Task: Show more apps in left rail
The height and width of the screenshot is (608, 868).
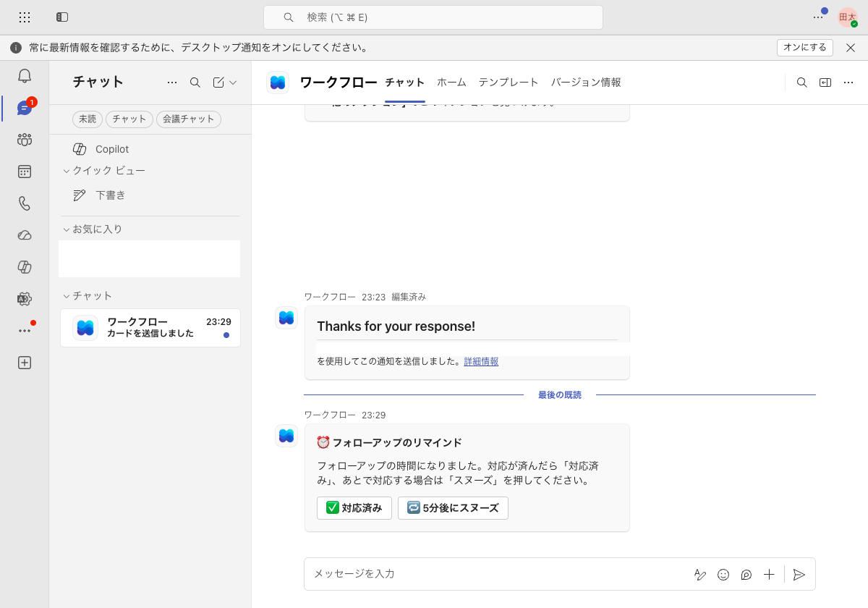Action: coord(25,331)
